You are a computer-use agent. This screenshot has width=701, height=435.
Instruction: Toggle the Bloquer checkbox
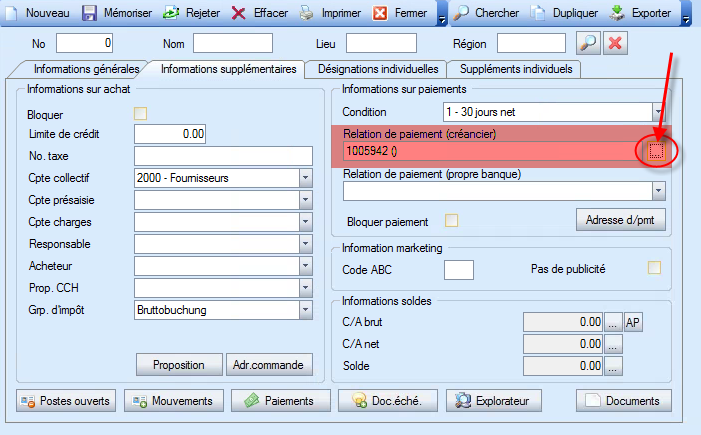coord(140,114)
